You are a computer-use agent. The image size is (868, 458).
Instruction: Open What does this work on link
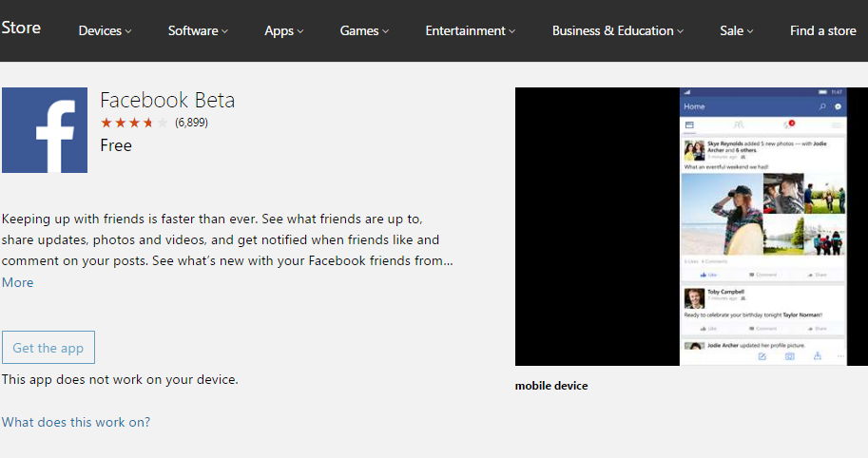click(76, 422)
